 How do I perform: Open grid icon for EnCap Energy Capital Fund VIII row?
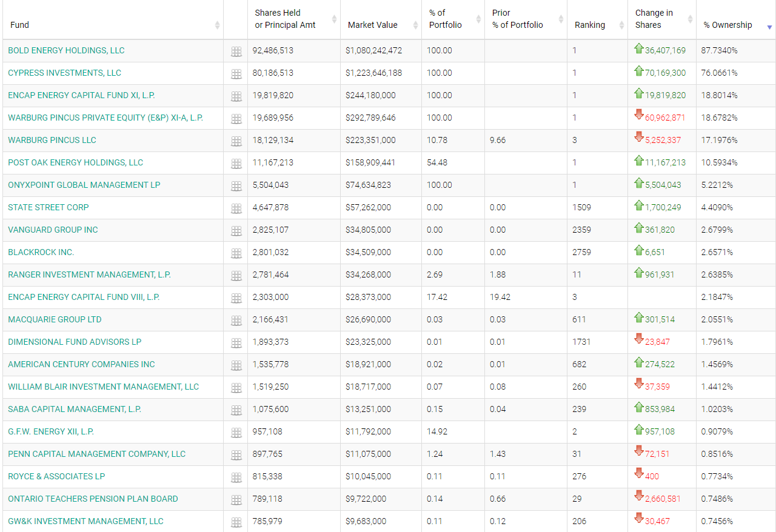point(236,298)
